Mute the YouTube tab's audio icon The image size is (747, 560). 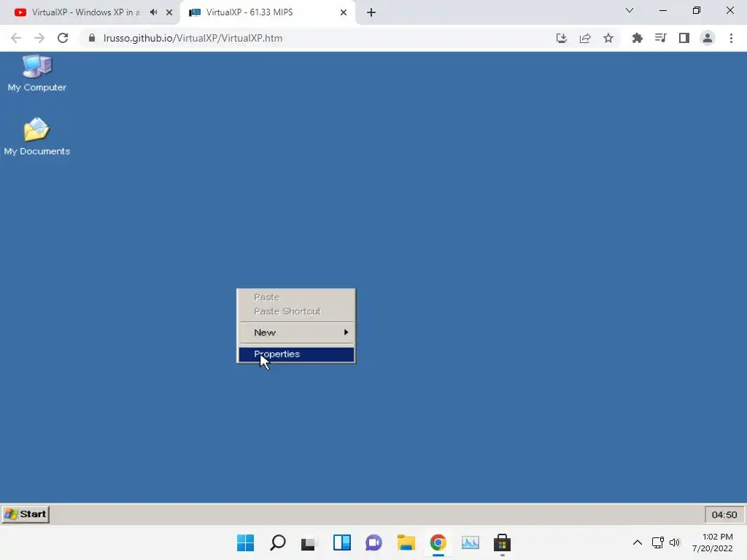coord(153,12)
